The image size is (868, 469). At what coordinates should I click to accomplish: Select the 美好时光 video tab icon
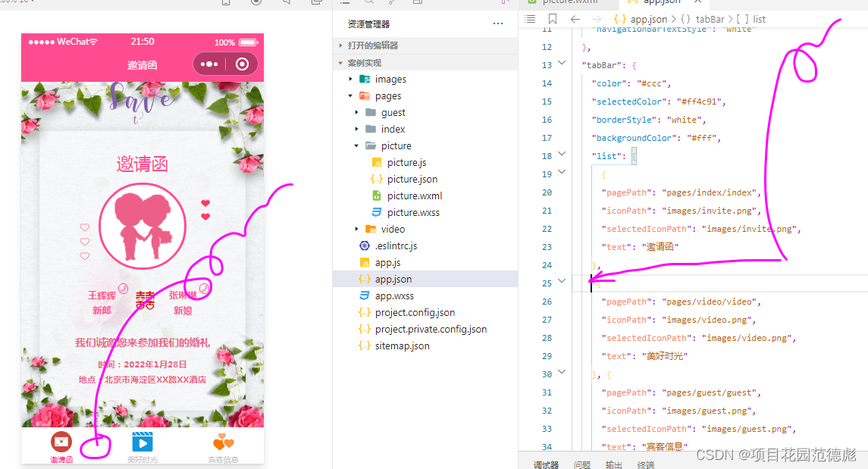143,442
